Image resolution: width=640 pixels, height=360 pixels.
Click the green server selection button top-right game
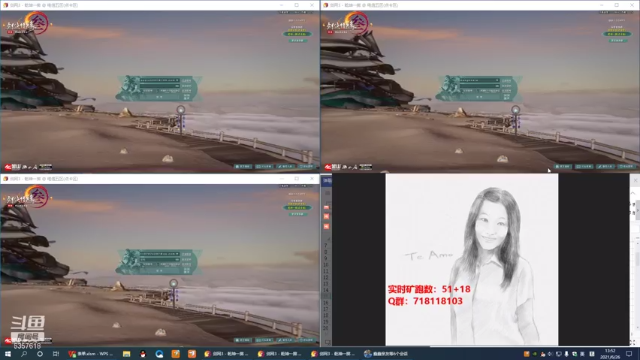(617, 34)
